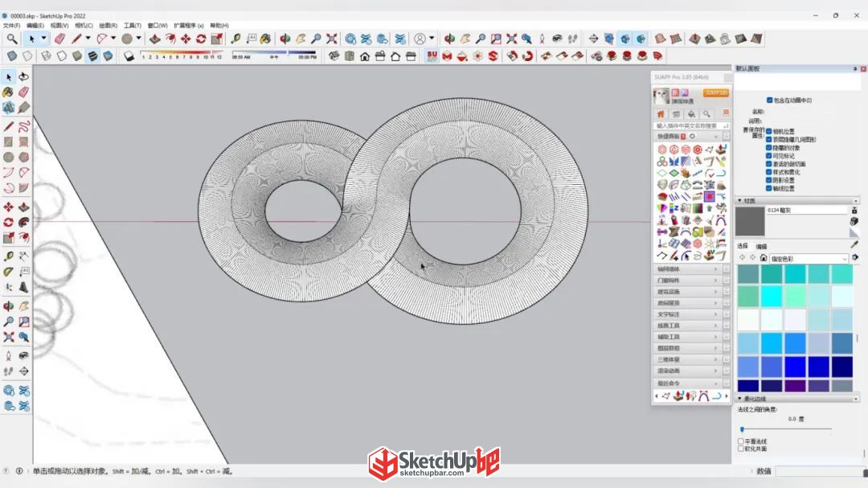Viewport: 868px width, 488px height.
Task: Pick the purple swatch in bottom row
Action: tap(795, 386)
